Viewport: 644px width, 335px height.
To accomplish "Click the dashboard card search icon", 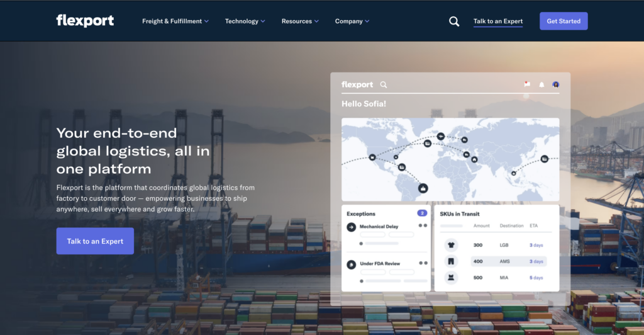I will point(383,84).
